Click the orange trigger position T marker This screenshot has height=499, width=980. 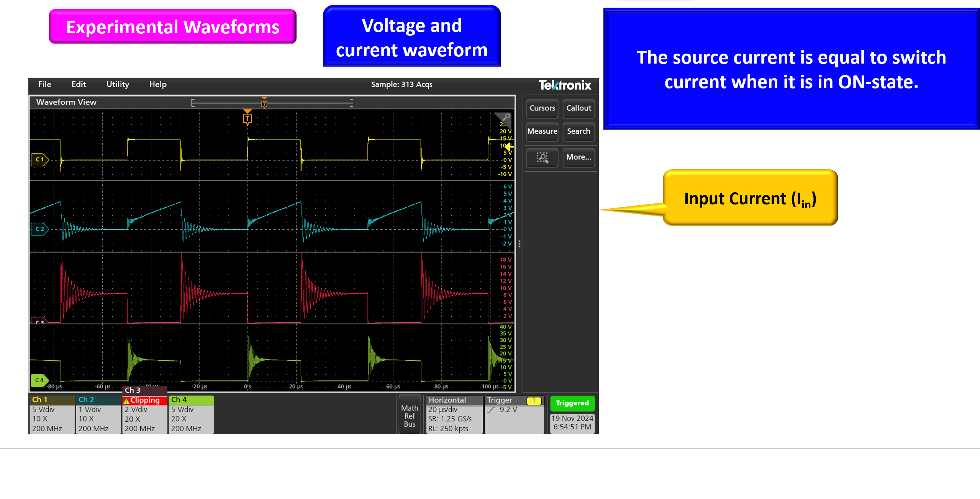(x=247, y=118)
